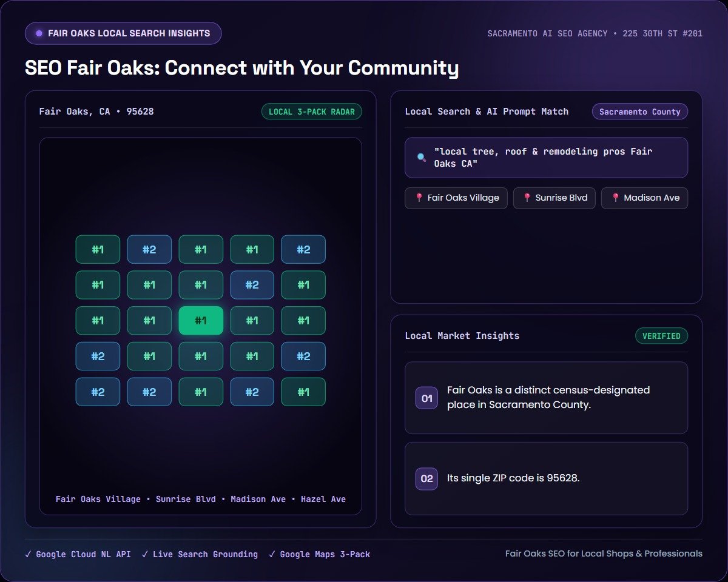Click the street list caption ending in Hazel Ave
Screen dimensions: 728x582
coord(201,499)
